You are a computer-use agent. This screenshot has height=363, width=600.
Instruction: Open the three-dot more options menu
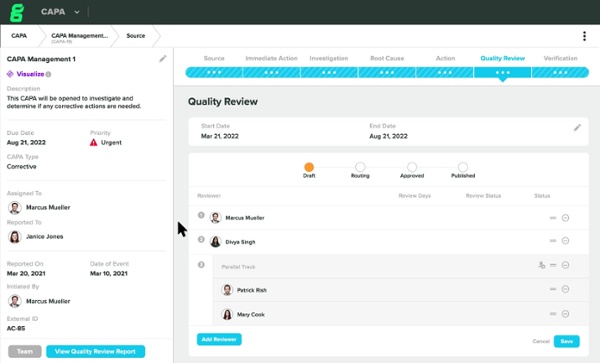coord(584,36)
